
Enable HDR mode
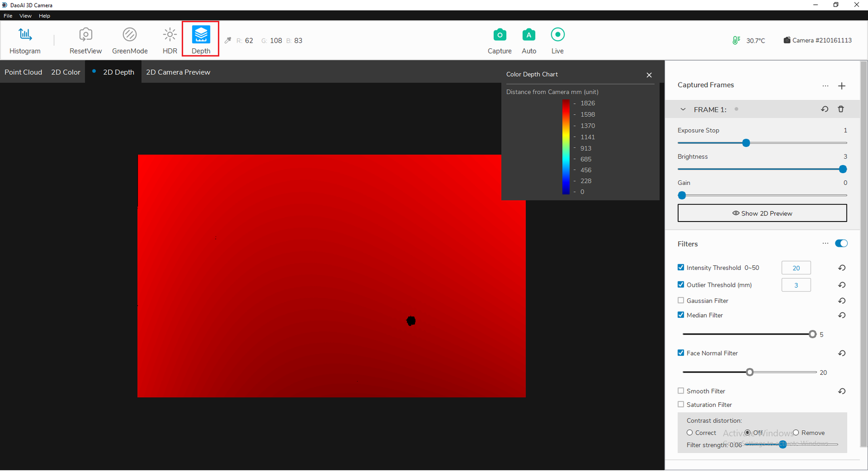pos(170,40)
